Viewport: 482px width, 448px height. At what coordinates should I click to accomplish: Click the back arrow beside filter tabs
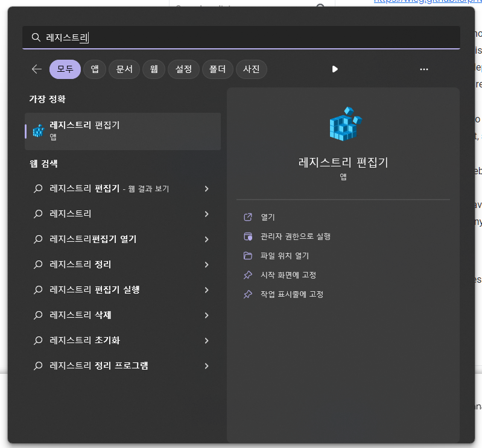(37, 69)
